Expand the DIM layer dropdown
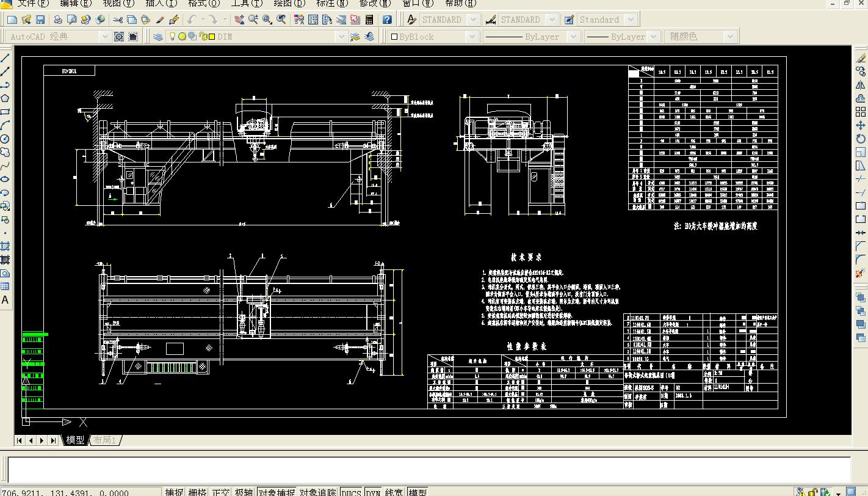This screenshot has width=868, height=496. pyautogui.click(x=341, y=37)
